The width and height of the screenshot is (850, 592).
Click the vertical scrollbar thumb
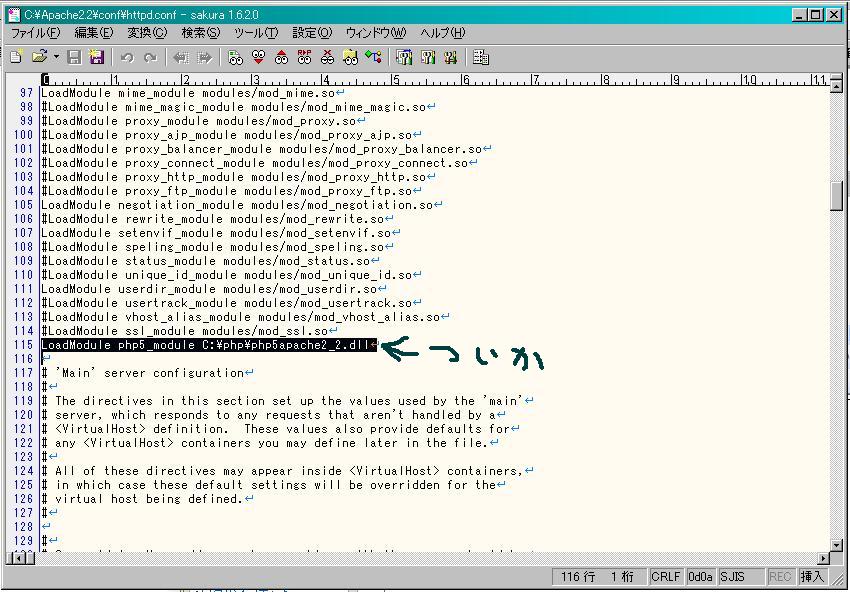[836, 195]
